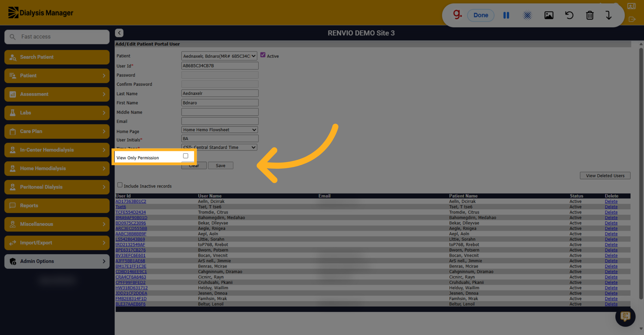Click the blur tool icon in recorder toolbar
The height and width of the screenshot is (335, 644).
(x=527, y=15)
